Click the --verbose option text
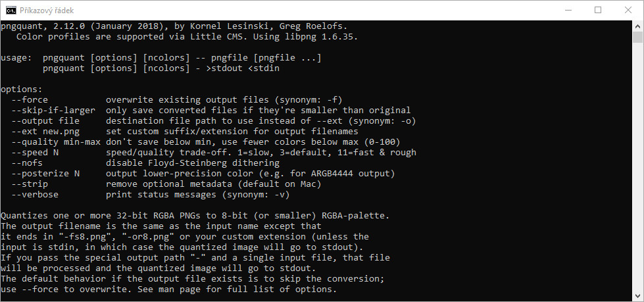 click(36, 195)
